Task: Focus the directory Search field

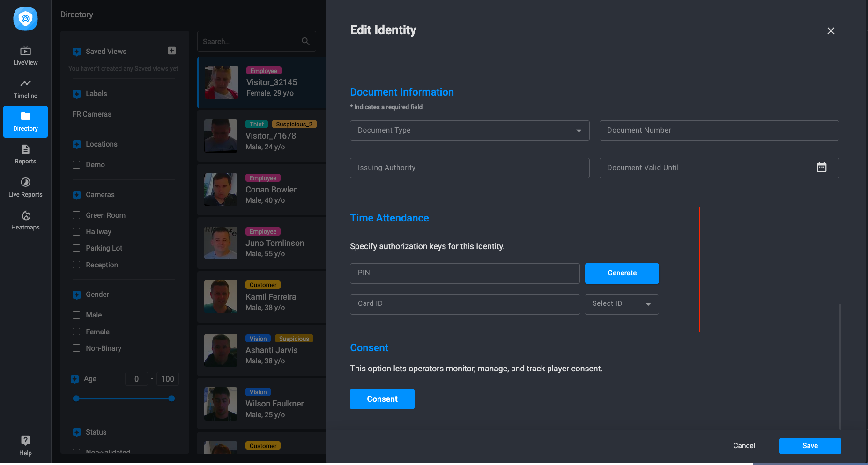Action: [256, 41]
